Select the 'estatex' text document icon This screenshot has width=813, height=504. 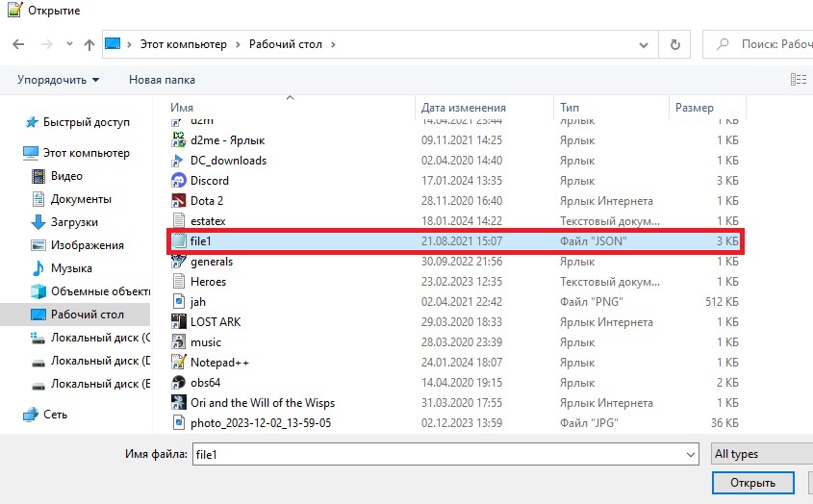click(178, 221)
